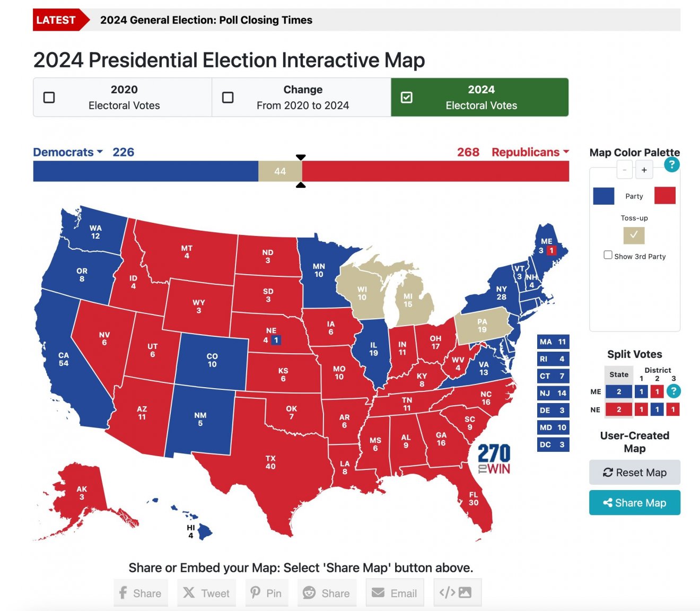
Task: Send the map by Email button
Action: (395, 593)
